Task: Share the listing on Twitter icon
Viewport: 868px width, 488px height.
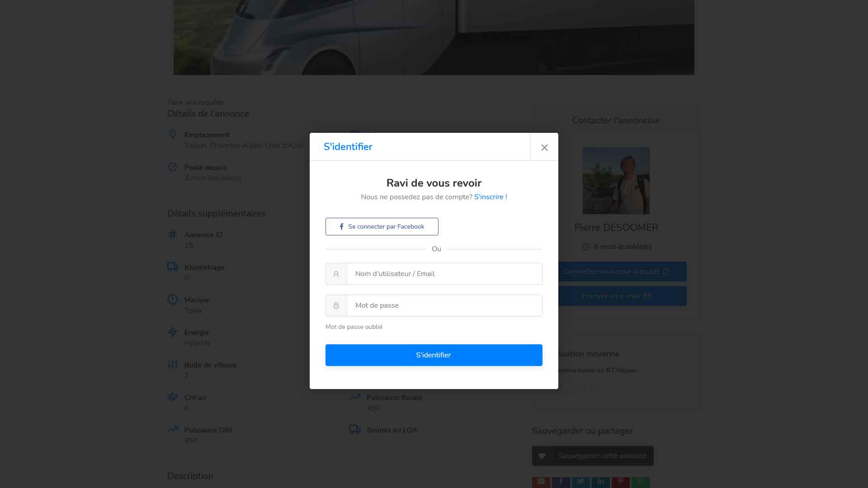Action: click(x=581, y=482)
